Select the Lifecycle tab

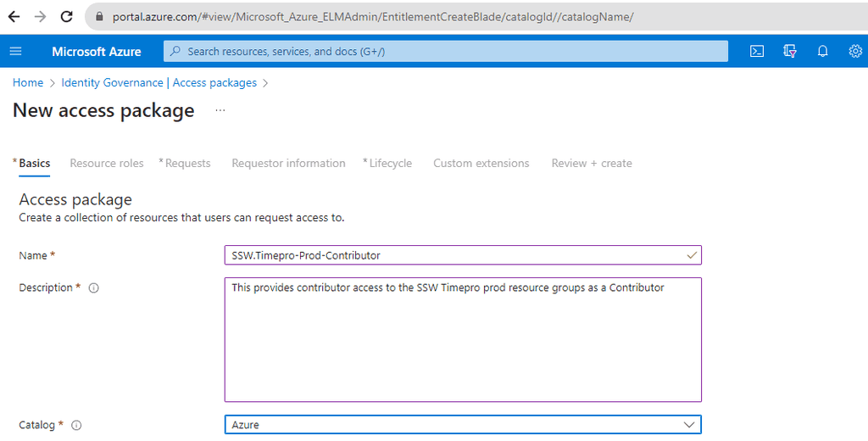(x=390, y=164)
